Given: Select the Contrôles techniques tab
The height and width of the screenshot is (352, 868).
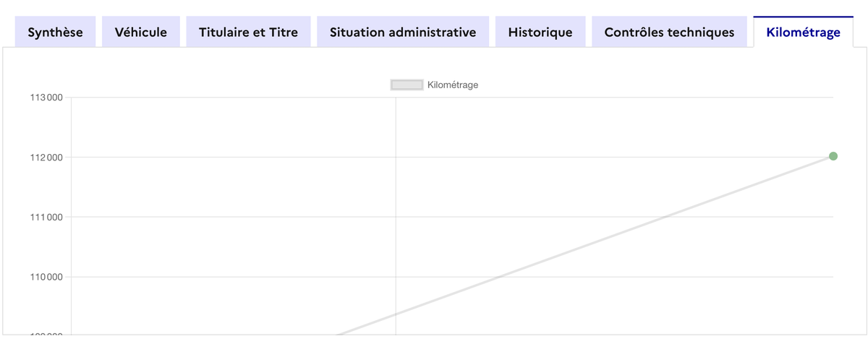Looking at the screenshot, I should (669, 32).
